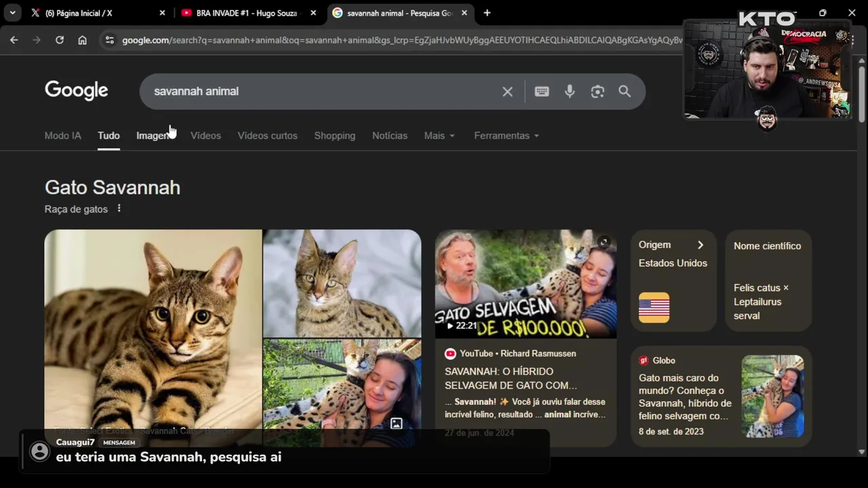Image resolution: width=868 pixels, height=488 pixels.
Task: Open the large Savannah cat photo
Action: point(153,338)
